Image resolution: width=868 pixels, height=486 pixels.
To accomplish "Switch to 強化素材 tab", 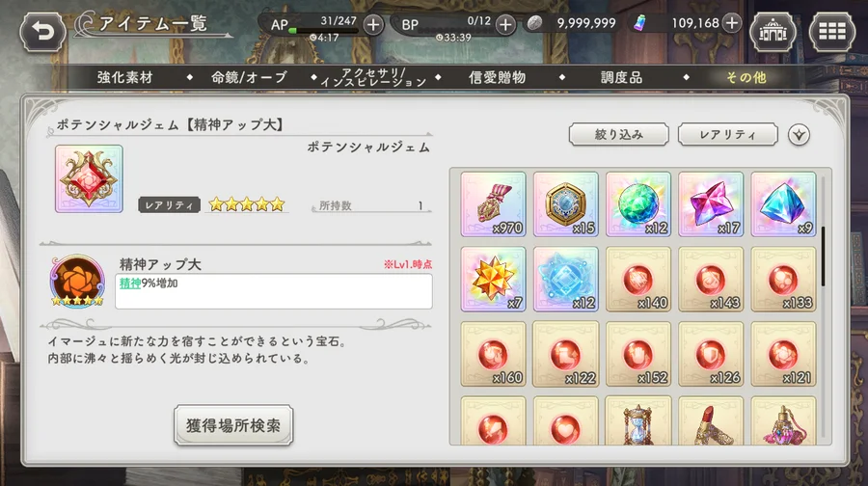I will pyautogui.click(x=125, y=77).
